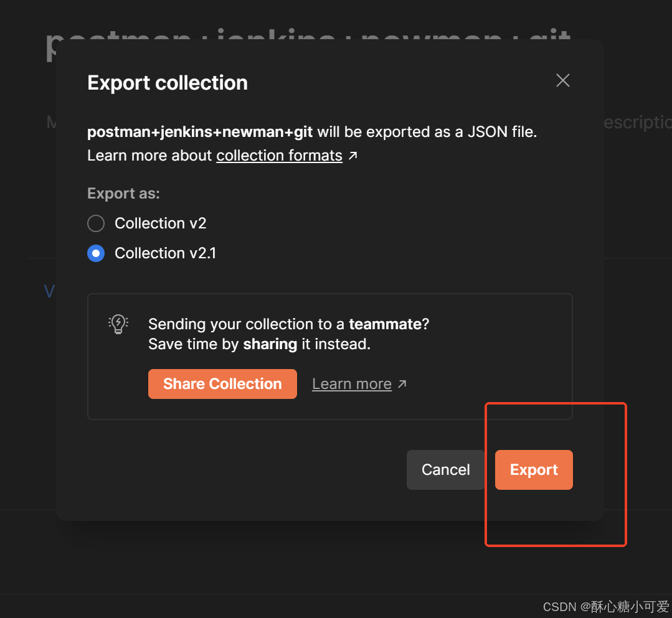This screenshot has width=672, height=618.
Task: Click the lightbulb inside the teammate tip box
Action: [x=118, y=324]
